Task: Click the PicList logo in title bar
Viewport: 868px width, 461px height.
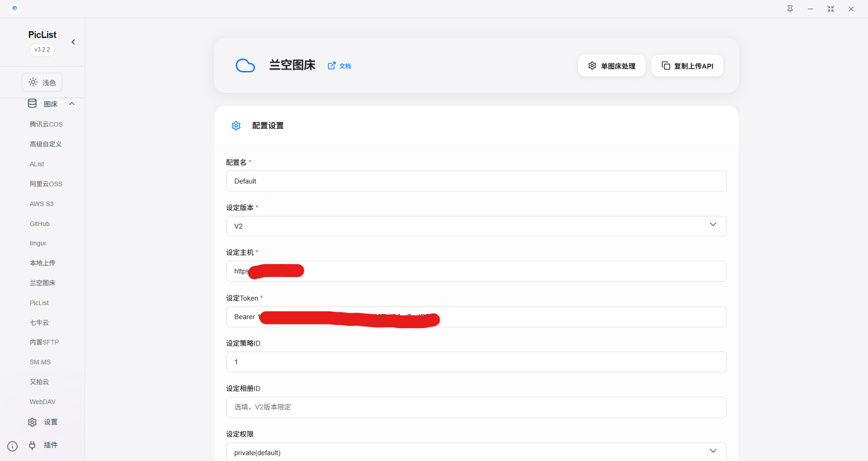Action: point(14,9)
